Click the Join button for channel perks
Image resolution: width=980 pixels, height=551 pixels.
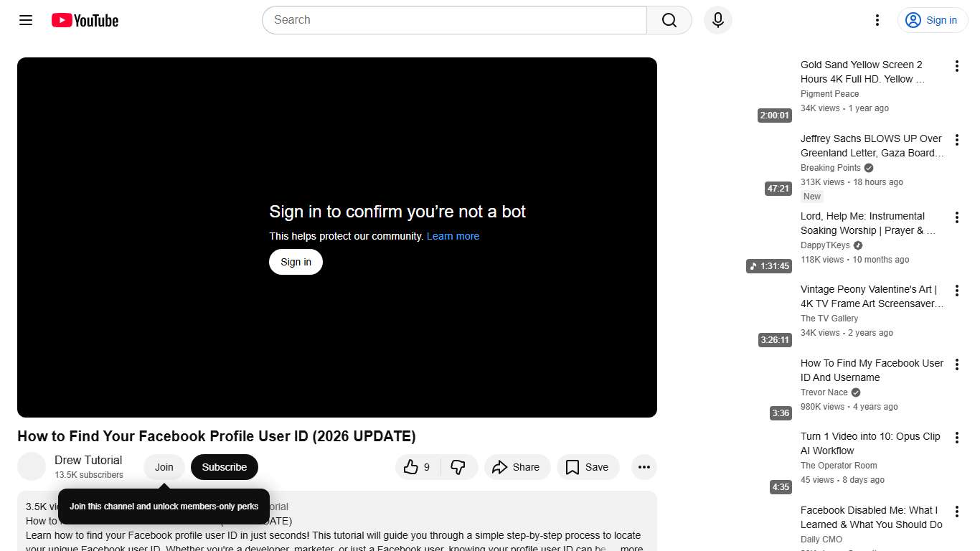[164, 467]
